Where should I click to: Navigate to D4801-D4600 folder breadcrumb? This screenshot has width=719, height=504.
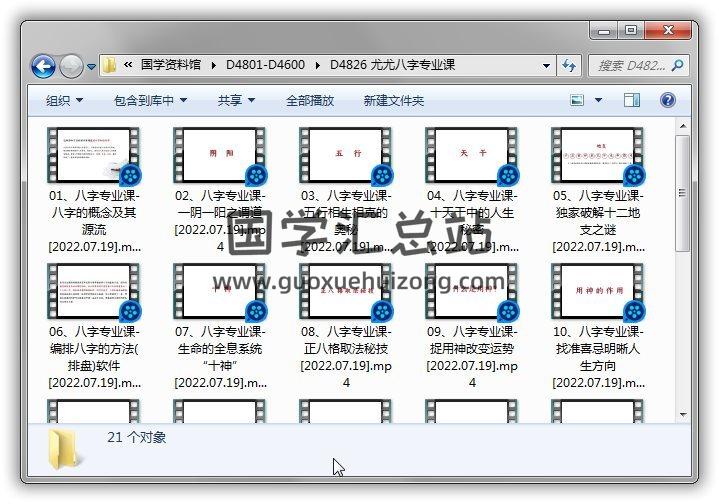click(x=265, y=65)
